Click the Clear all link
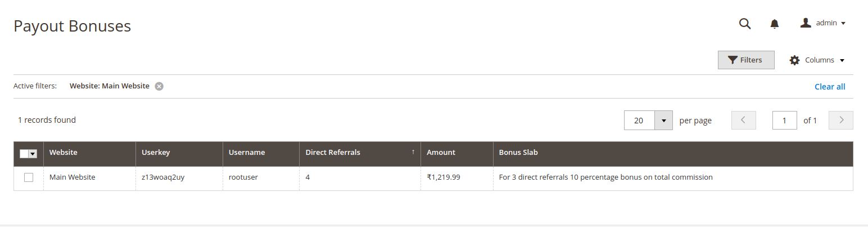The image size is (868, 227). [829, 87]
